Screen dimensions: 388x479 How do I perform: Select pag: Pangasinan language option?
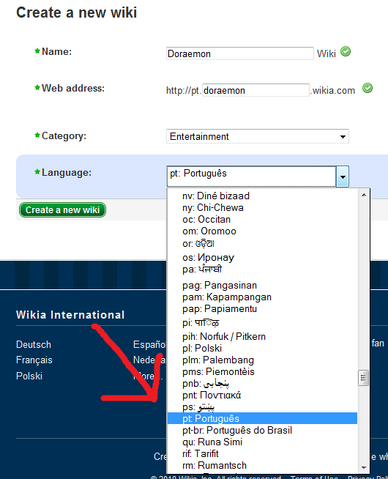coord(219,285)
